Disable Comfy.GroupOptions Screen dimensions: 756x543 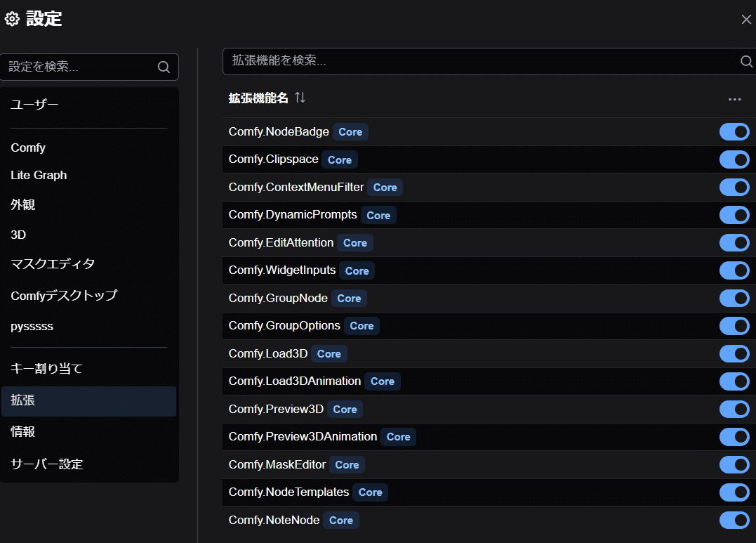734,325
